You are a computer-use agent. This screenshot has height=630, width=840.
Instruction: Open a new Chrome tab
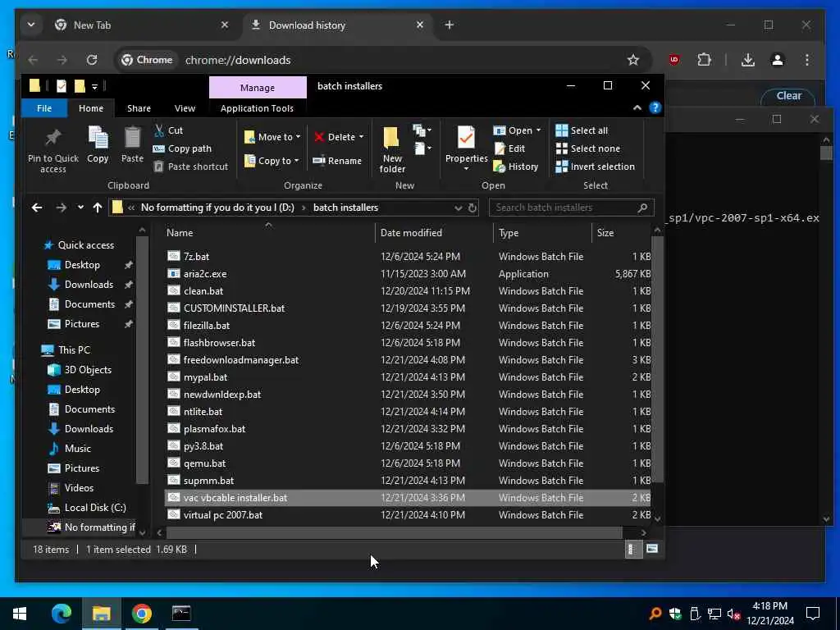click(x=449, y=25)
